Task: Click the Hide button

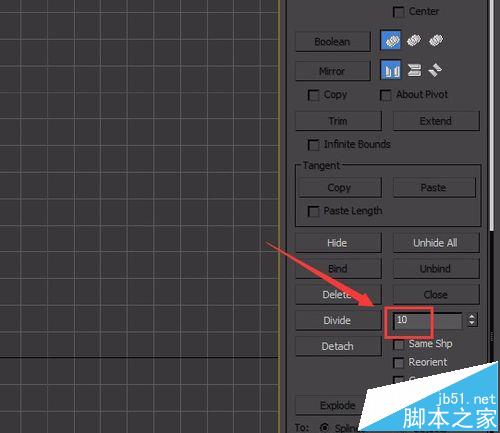Action: [x=338, y=243]
